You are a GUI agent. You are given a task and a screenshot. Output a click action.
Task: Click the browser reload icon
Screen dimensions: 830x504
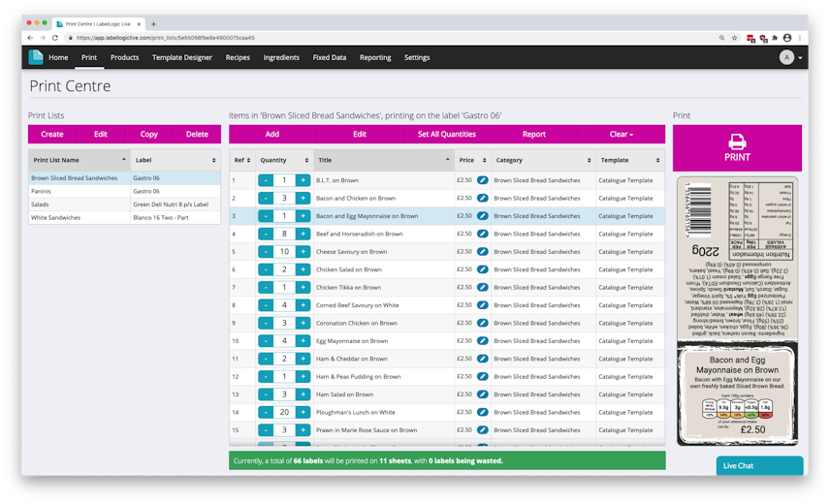(55, 38)
